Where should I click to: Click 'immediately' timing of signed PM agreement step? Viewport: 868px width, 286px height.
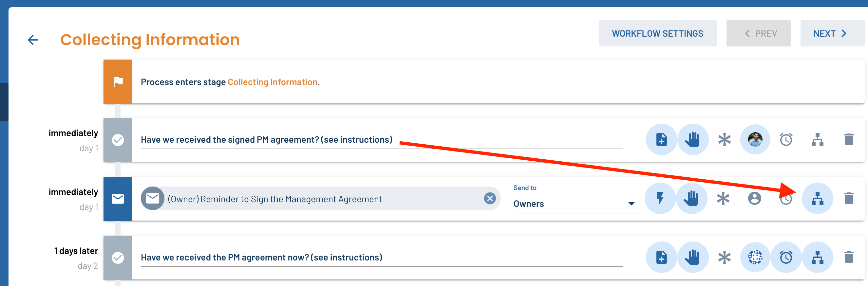(73, 133)
